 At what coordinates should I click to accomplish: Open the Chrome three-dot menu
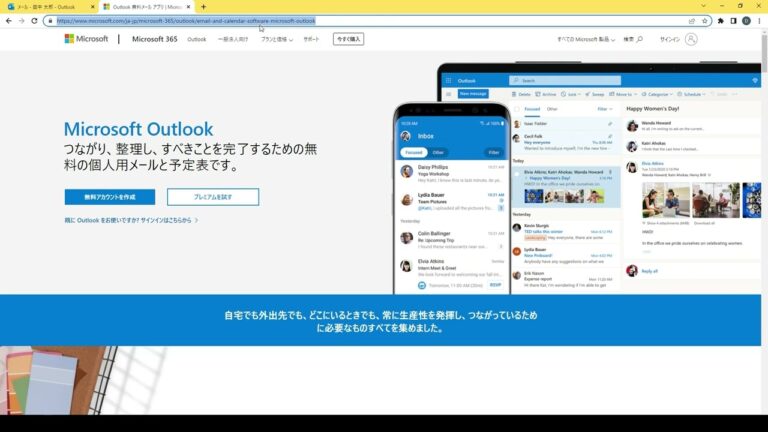pyautogui.click(x=759, y=21)
